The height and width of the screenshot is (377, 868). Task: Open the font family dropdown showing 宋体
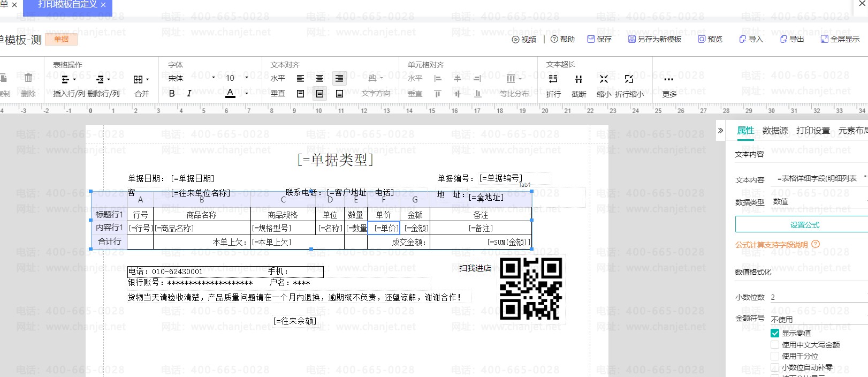[x=192, y=78]
